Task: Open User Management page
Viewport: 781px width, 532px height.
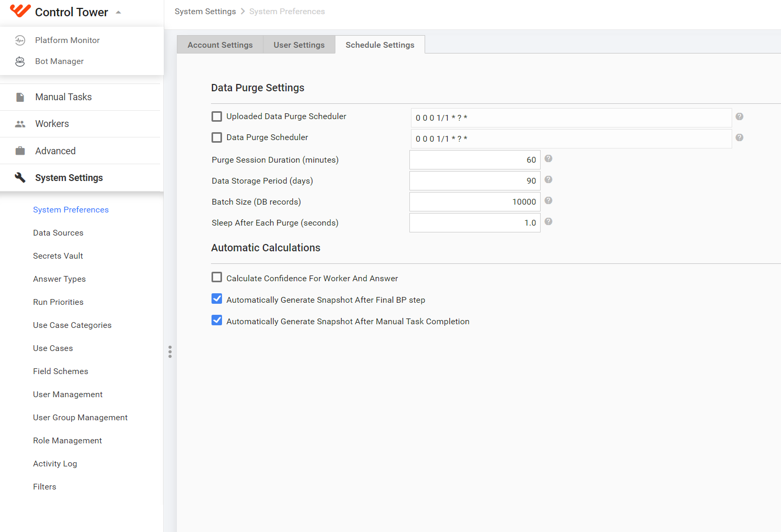Action: pos(68,395)
